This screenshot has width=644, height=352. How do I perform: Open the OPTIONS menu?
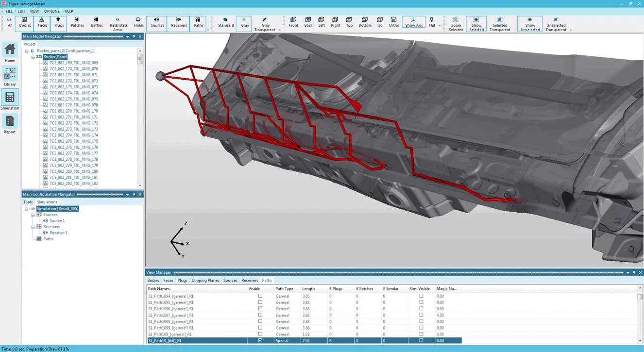pyautogui.click(x=51, y=11)
